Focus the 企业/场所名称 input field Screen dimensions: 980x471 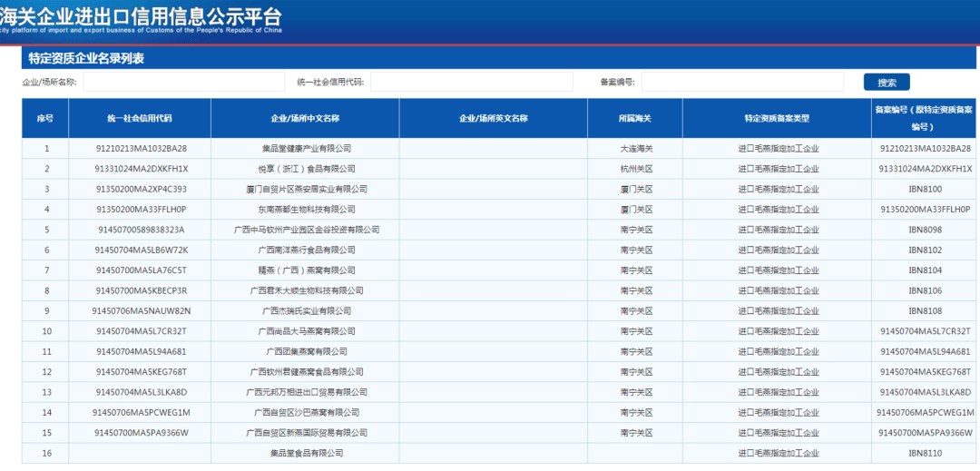[183, 83]
